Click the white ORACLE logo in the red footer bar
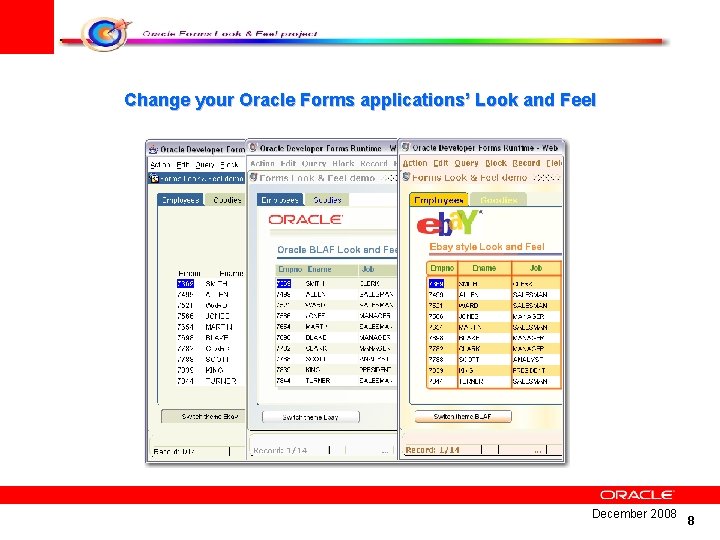Screen dimensions: 720x540 [x=636, y=495]
